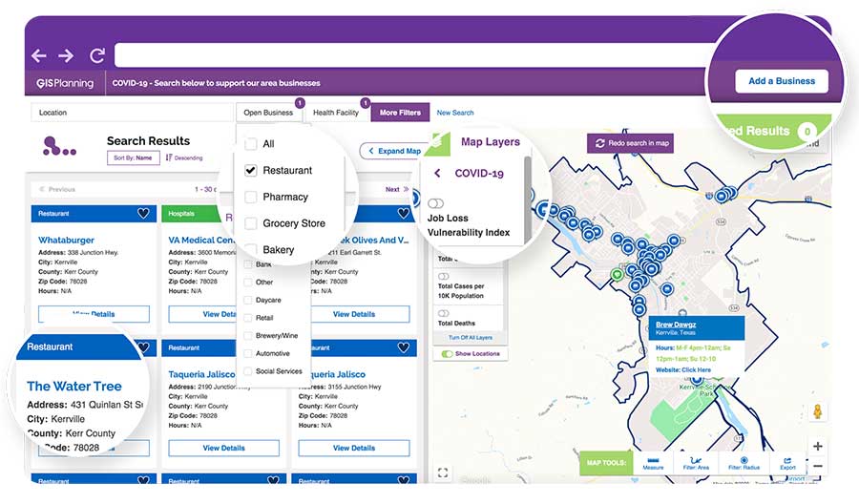View Details for Olives And V... card
This screenshot has width=859, height=504.
tap(354, 314)
